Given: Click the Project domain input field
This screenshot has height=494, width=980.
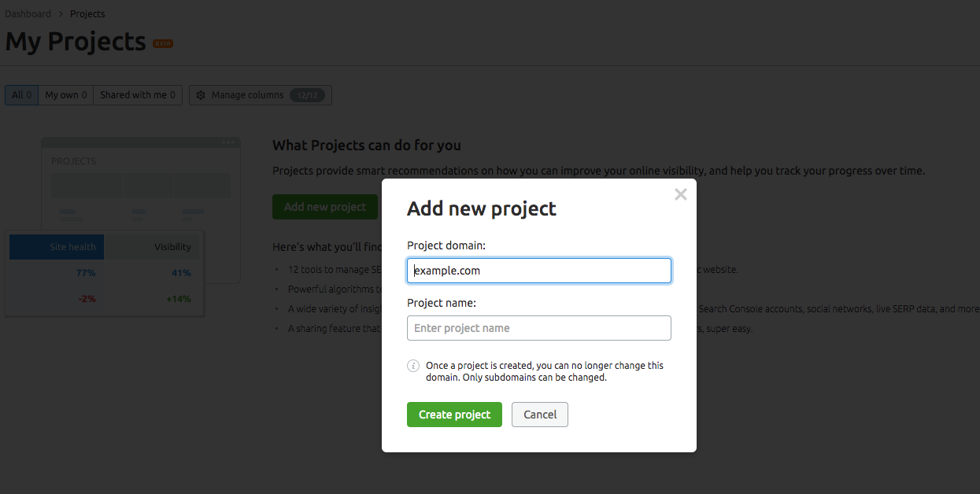Looking at the screenshot, I should tap(539, 271).
